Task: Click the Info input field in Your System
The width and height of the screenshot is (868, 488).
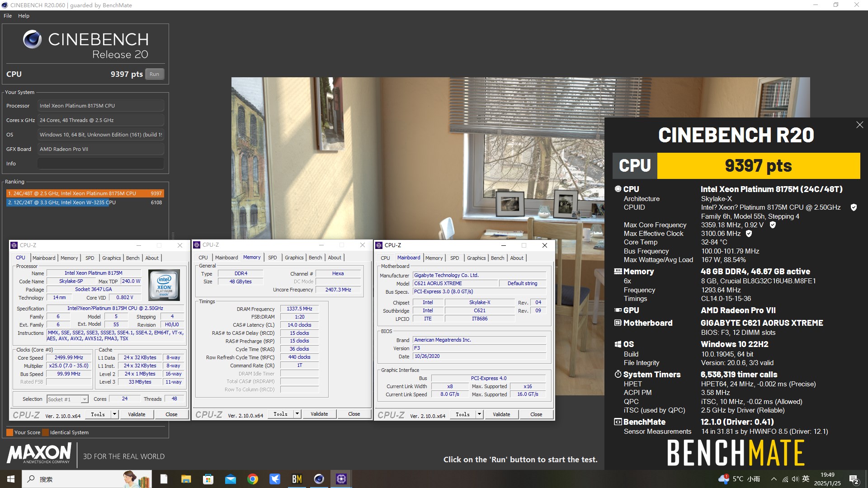Action: tap(100, 164)
